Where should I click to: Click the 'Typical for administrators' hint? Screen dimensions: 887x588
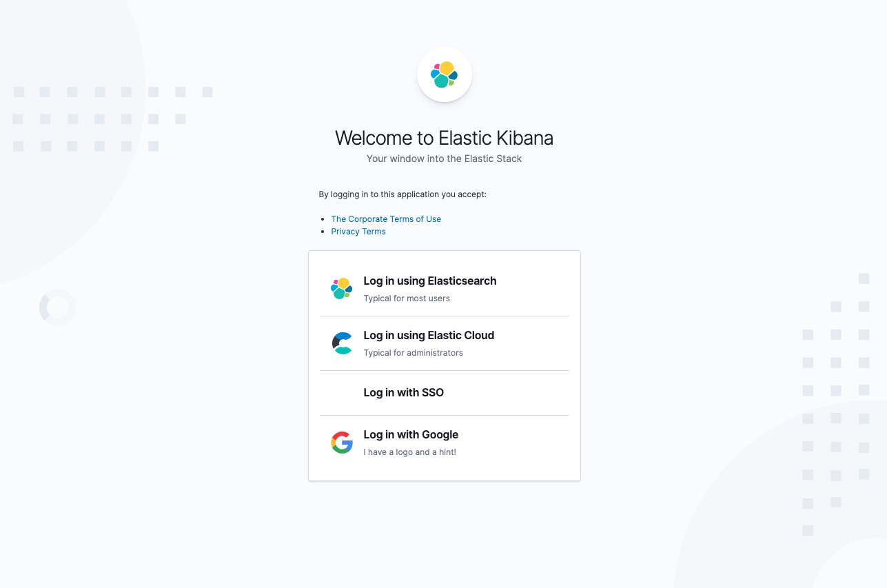click(414, 353)
